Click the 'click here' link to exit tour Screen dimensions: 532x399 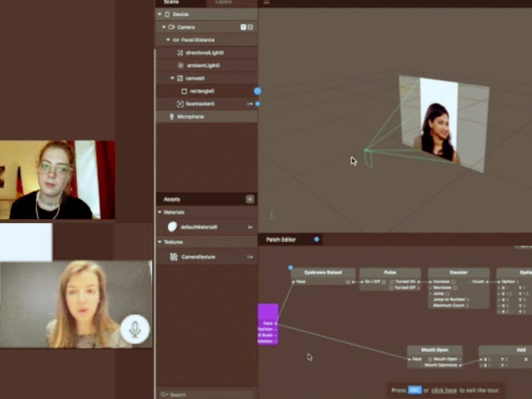pos(444,390)
